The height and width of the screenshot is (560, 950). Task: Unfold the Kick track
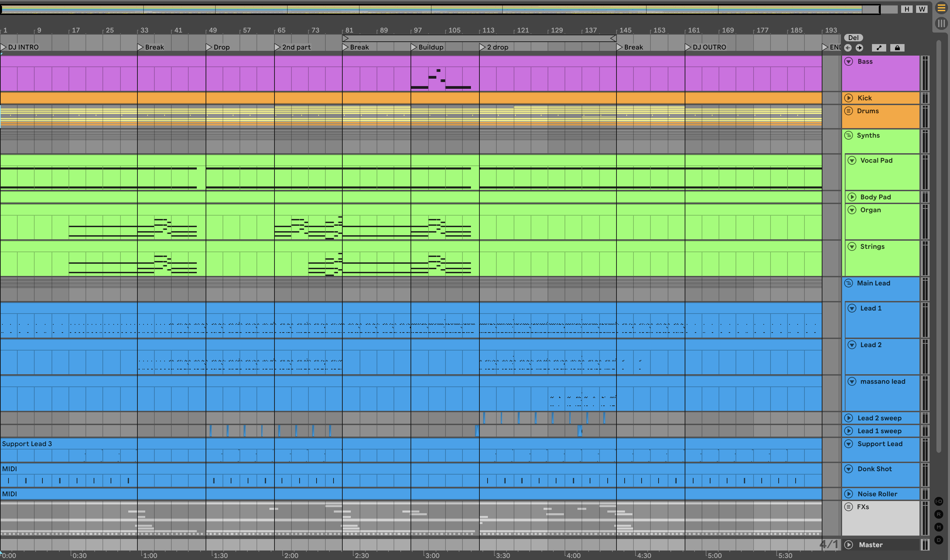pyautogui.click(x=849, y=98)
